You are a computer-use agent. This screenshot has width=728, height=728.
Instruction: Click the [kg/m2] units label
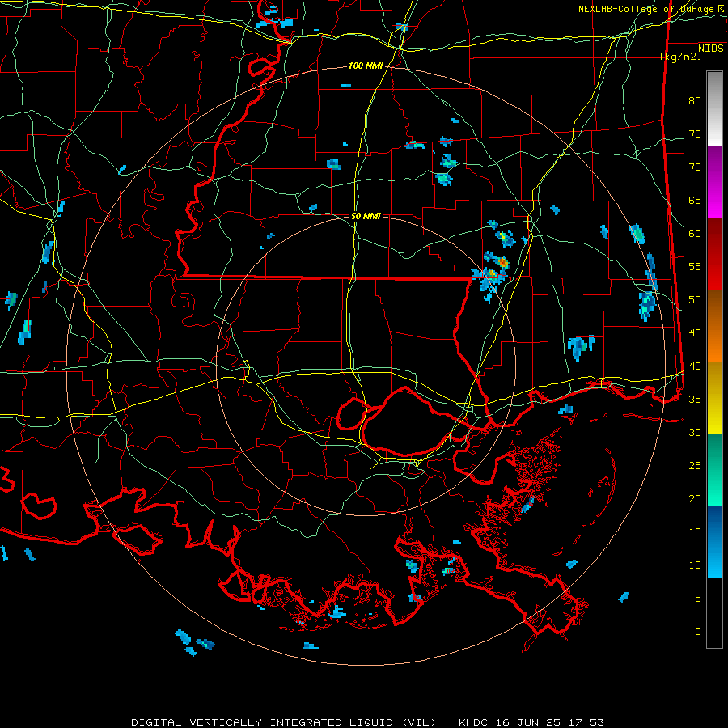coord(680,57)
